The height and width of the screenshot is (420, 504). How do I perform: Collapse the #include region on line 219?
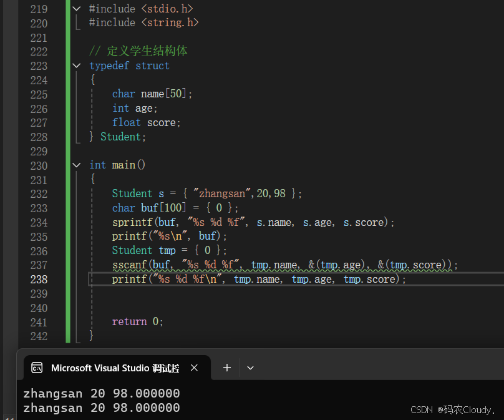[76, 8]
